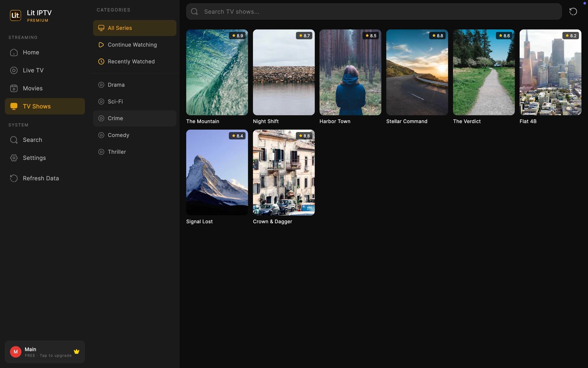The image size is (588, 368).
Task: Click the magnifier icon inside the search field
Action: pos(194,11)
